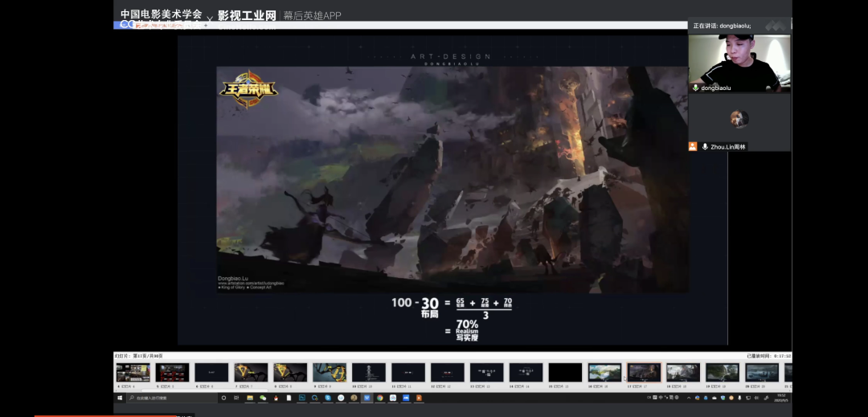Select slide thumbnail 10
Viewport: 868px width, 417px height.
[x=369, y=373]
